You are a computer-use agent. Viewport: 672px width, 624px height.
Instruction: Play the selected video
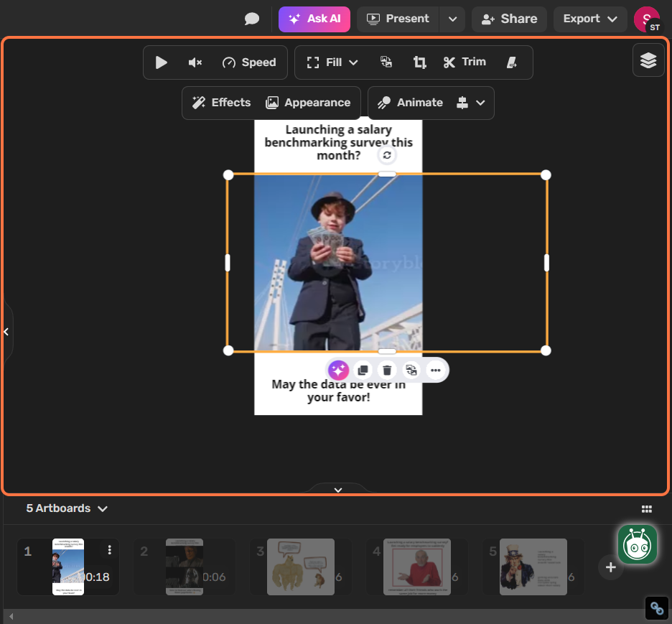161,62
